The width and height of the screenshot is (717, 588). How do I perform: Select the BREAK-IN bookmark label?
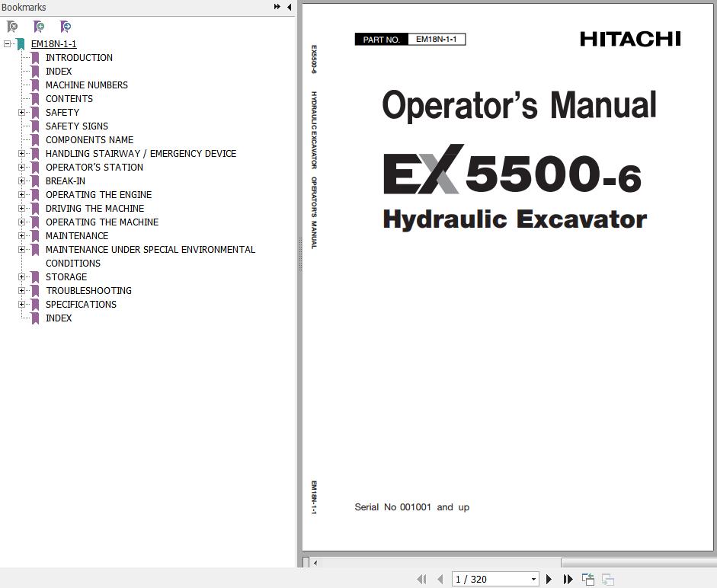tap(66, 181)
